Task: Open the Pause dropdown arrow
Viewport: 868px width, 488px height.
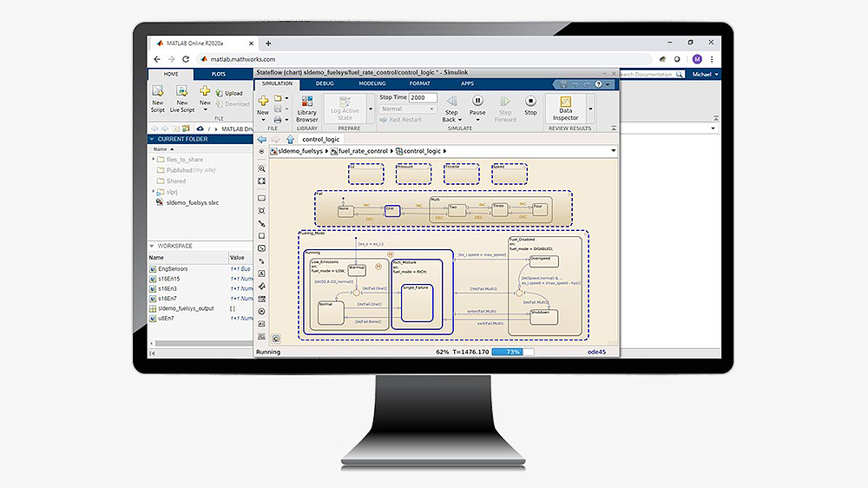Action: (477, 120)
